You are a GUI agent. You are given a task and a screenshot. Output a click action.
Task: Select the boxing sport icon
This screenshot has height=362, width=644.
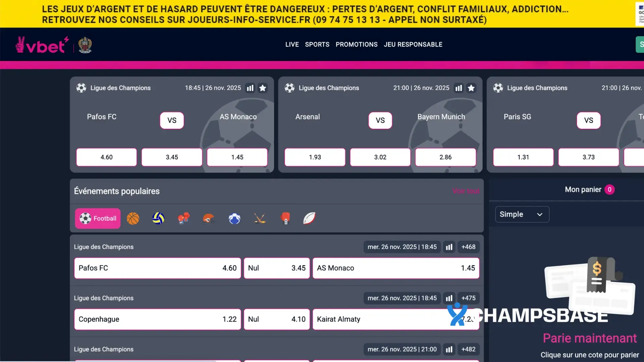click(184, 218)
